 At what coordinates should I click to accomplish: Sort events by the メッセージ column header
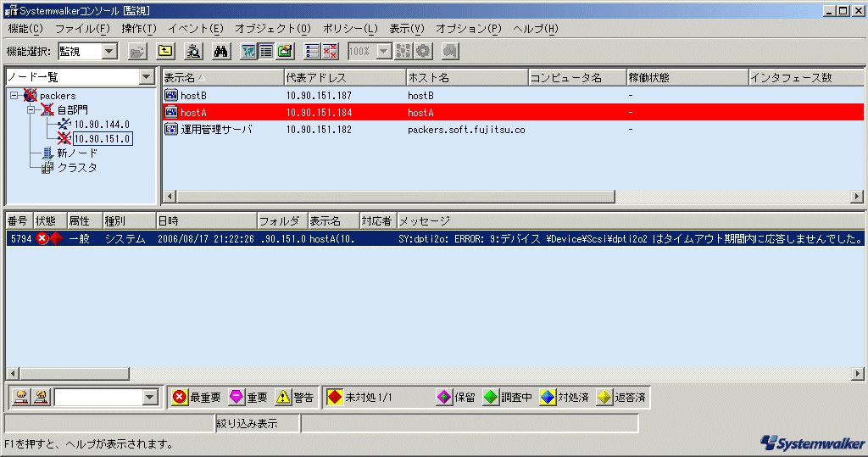pos(631,221)
